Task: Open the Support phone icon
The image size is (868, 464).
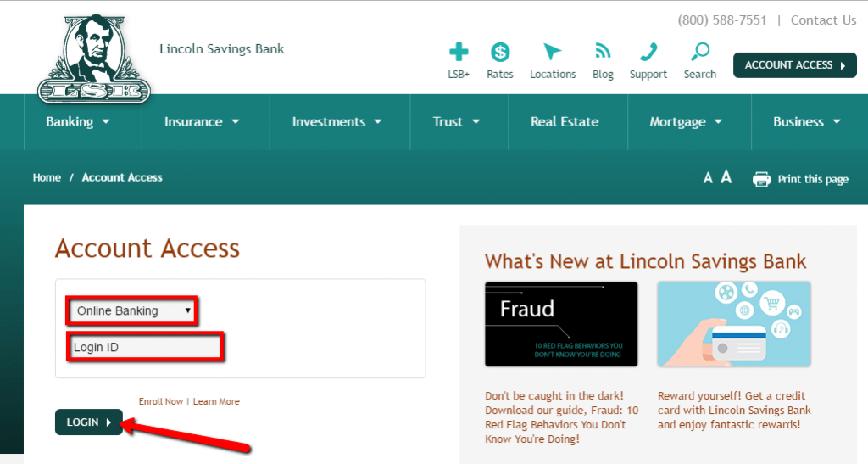Action: click(x=648, y=52)
